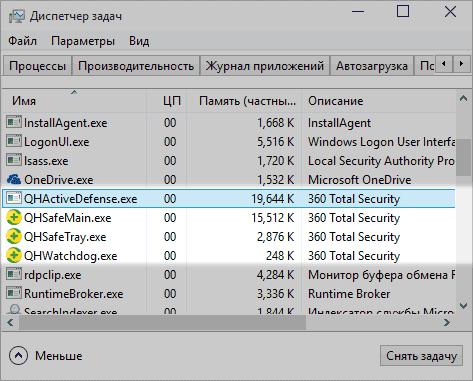Click the QHWatchdog.exe green plus icon
This screenshot has height=381, width=473.
[14, 255]
